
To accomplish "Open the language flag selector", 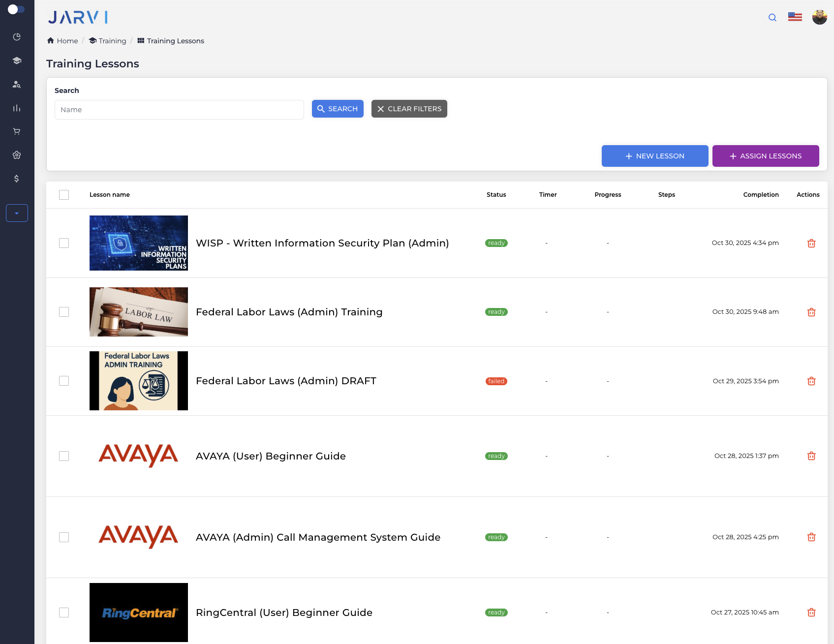I will point(795,16).
